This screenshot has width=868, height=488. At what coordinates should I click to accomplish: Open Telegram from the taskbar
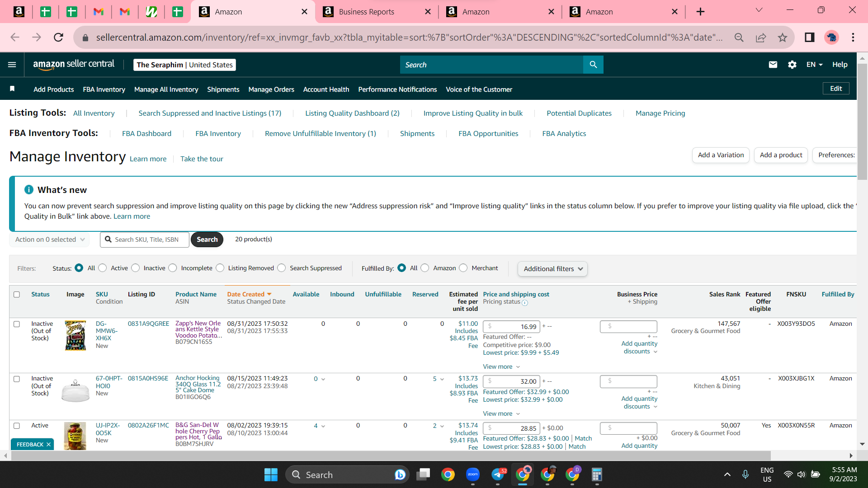pyautogui.click(x=498, y=474)
